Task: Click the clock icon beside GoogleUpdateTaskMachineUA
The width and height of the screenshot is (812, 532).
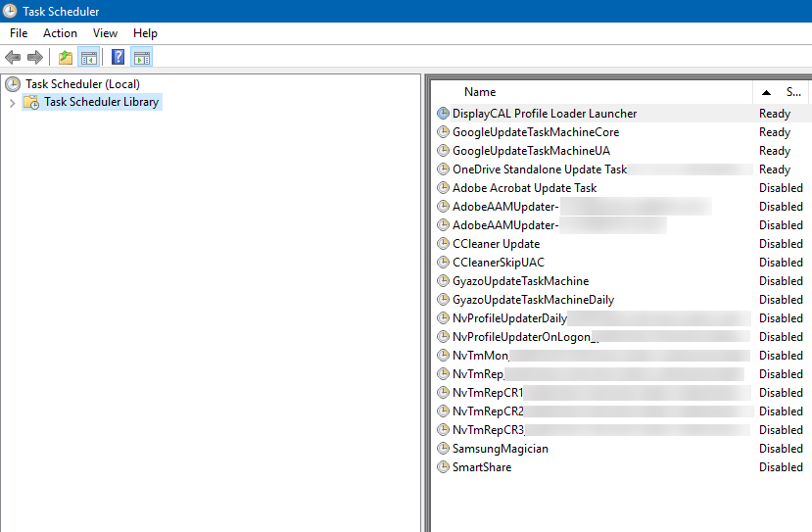Action: point(443,151)
